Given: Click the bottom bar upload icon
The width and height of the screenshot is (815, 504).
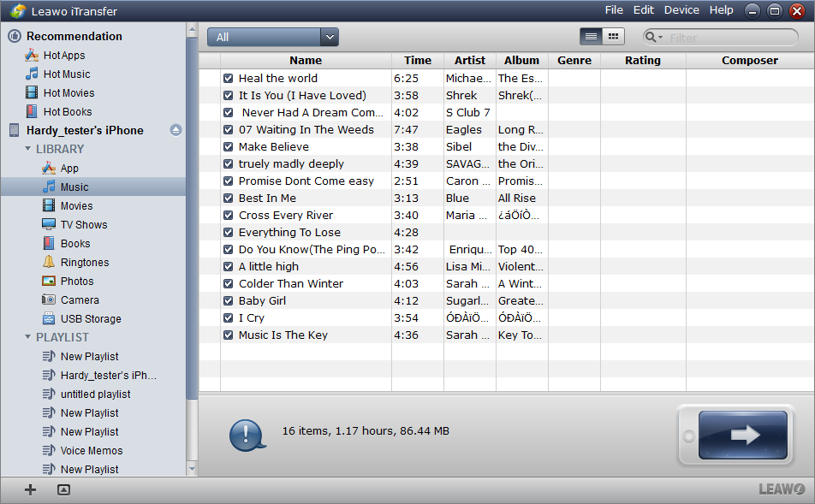Looking at the screenshot, I should coord(63,489).
